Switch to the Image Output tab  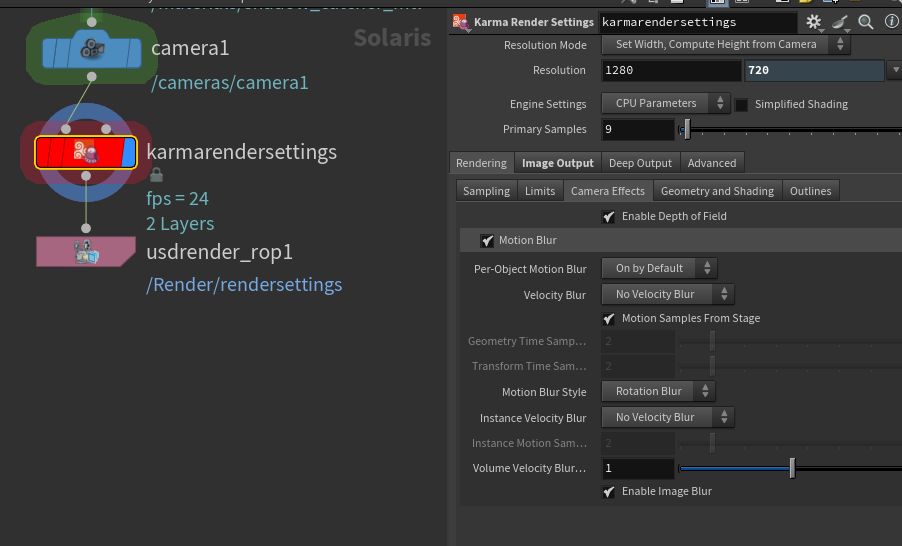point(558,163)
